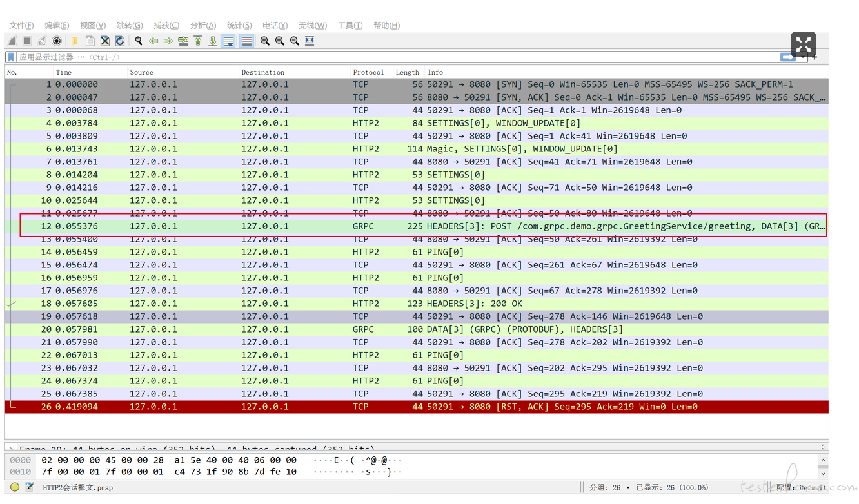This screenshot has height=504, width=859.
Task: Zoom in on packet list text
Action: [x=265, y=41]
